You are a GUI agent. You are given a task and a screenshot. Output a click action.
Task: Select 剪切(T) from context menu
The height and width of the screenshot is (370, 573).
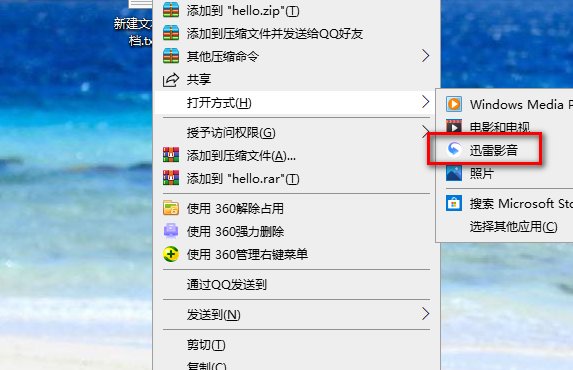tap(296, 344)
